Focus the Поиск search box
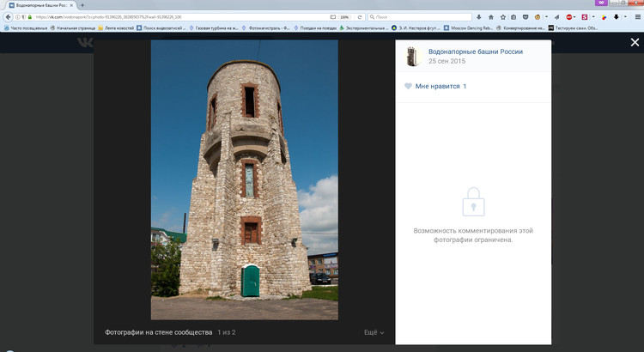This screenshot has height=352, width=644. coord(420,17)
